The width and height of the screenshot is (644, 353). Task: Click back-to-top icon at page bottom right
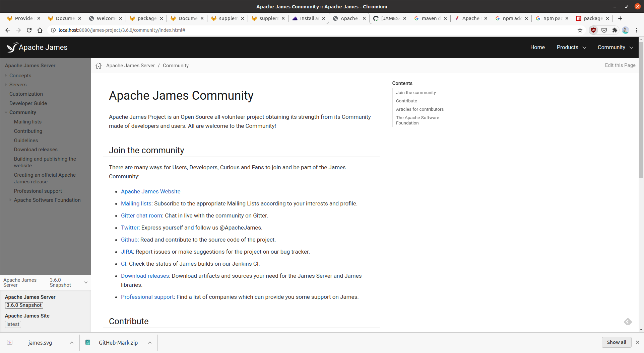click(x=628, y=322)
